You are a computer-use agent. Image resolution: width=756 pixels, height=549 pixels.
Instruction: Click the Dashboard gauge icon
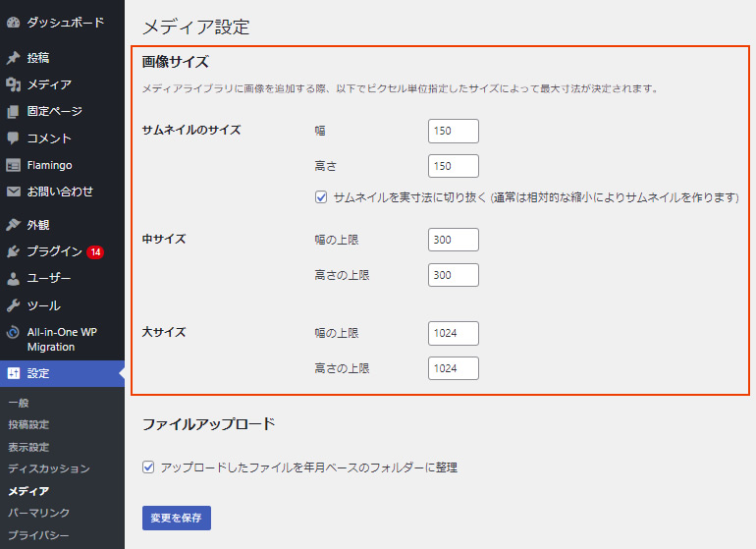tap(13, 22)
